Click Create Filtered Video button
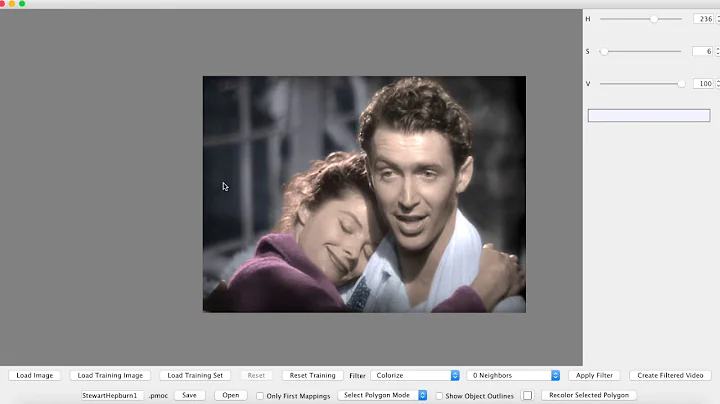This screenshot has height=404, width=720. point(670,375)
